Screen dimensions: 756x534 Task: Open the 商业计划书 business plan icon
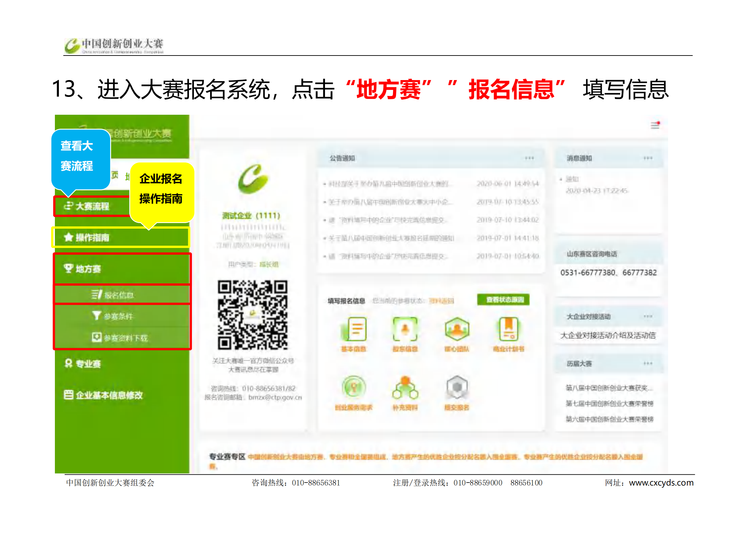coord(508,330)
